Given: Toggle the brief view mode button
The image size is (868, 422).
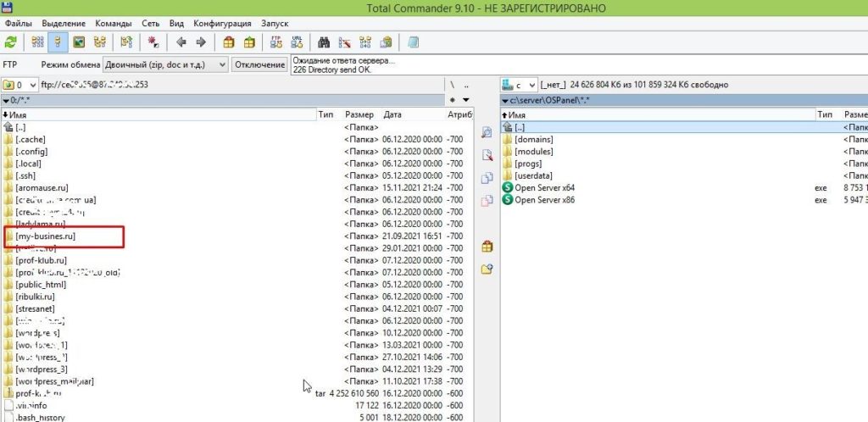Looking at the screenshot, I should pos(37,42).
